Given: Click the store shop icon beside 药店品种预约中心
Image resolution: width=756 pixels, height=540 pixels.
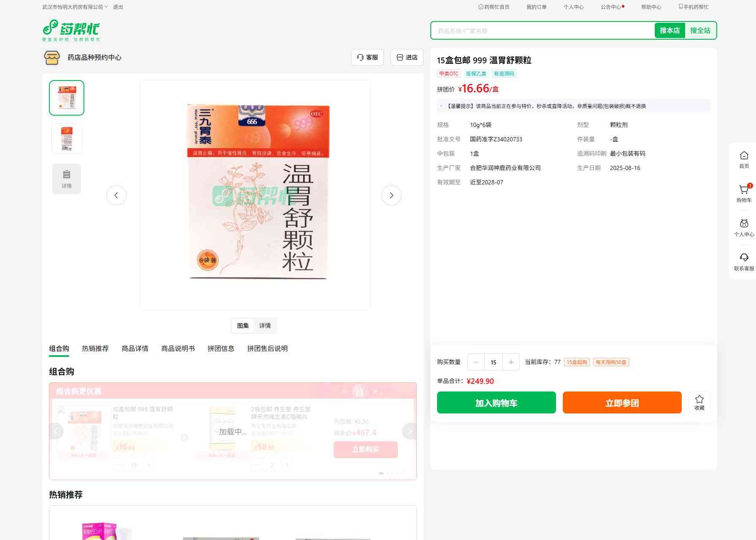Looking at the screenshot, I should (52, 57).
